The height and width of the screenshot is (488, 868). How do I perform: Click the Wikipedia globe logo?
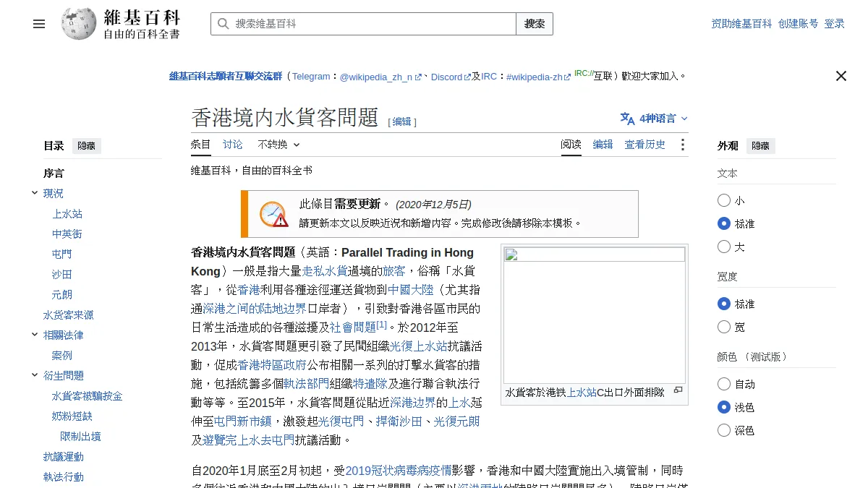pos(79,24)
